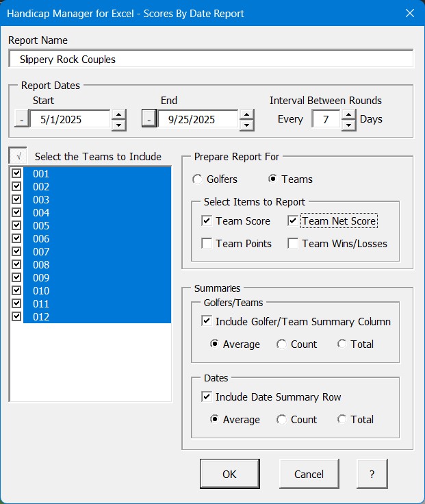Increase Start date with up spinner arrow
This screenshot has height=504, width=425.
coord(119,114)
